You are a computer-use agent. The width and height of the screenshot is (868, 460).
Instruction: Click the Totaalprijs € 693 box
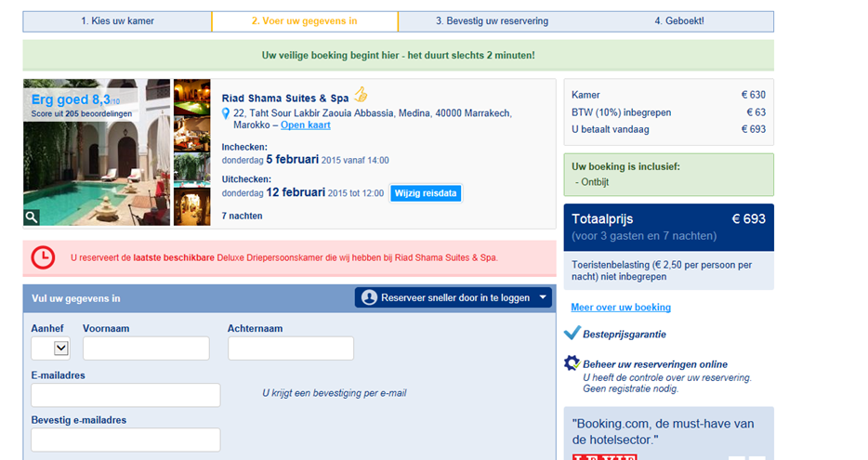669,227
